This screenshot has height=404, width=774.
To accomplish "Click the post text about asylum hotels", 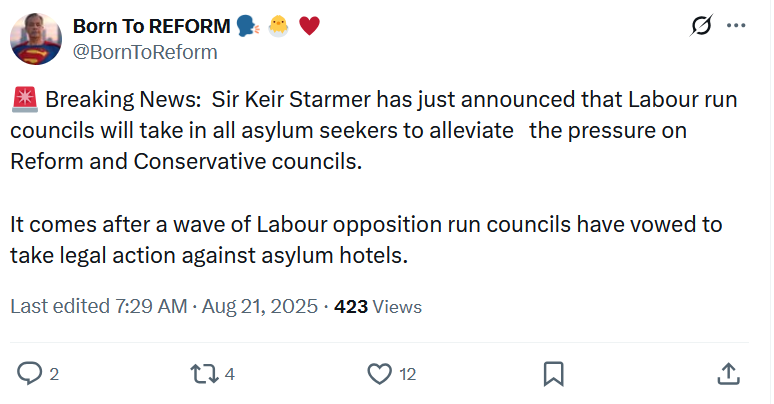I will click(366, 238).
